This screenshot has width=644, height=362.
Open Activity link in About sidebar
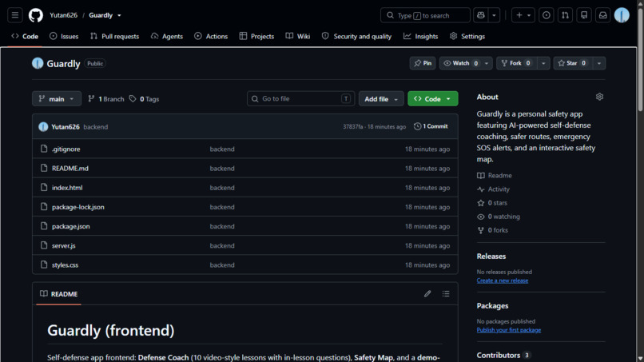[x=493, y=189]
